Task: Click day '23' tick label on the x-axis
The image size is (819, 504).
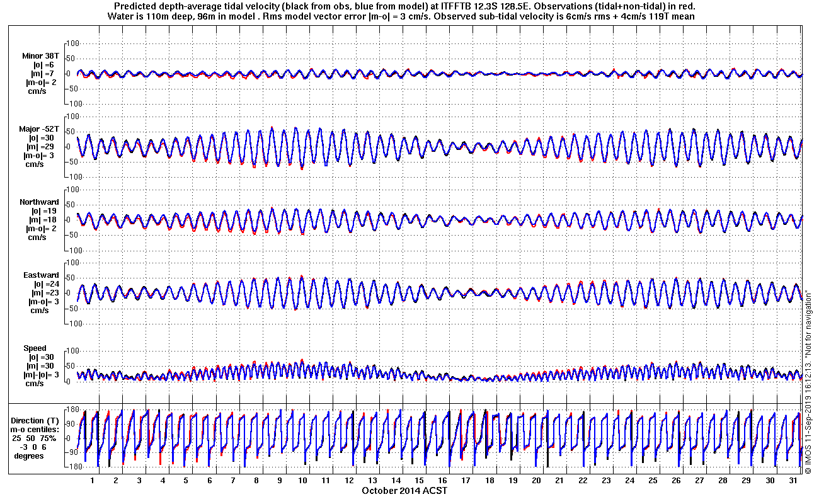Action: 606,480
